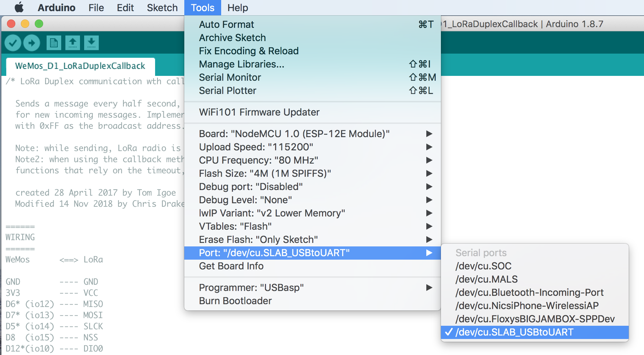Image resolution: width=644 pixels, height=355 pixels.
Task: Select Burn Bootloader
Action: pyautogui.click(x=312, y=301)
